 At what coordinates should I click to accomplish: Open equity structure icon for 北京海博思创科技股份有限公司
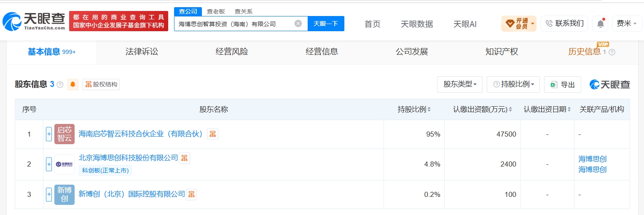184,158
